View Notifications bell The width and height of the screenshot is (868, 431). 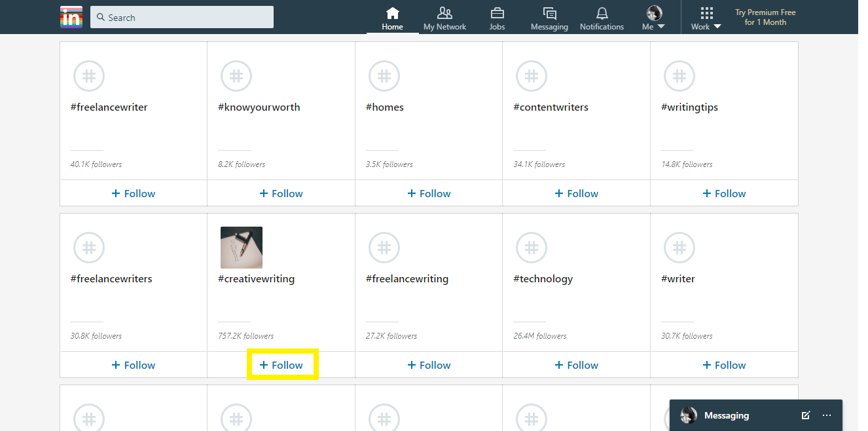[602, 18]
